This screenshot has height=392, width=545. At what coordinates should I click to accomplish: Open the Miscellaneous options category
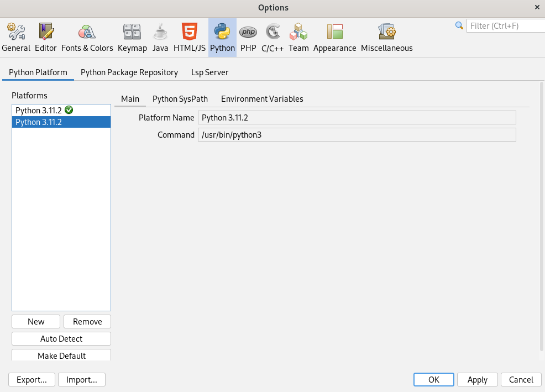386,38
